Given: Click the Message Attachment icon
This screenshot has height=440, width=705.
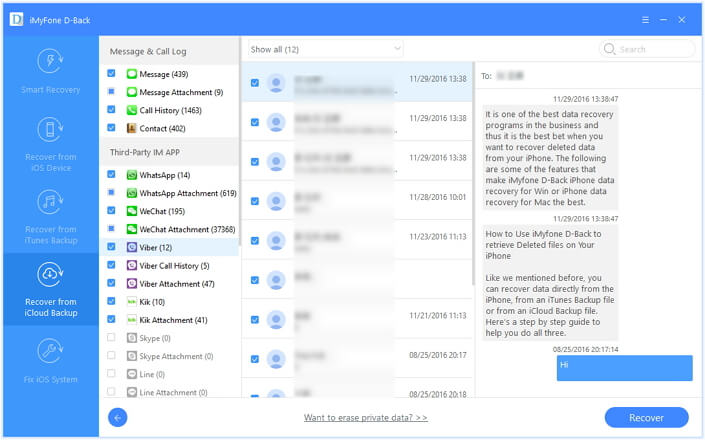Looking at the screenshot, I should (131, 92).
